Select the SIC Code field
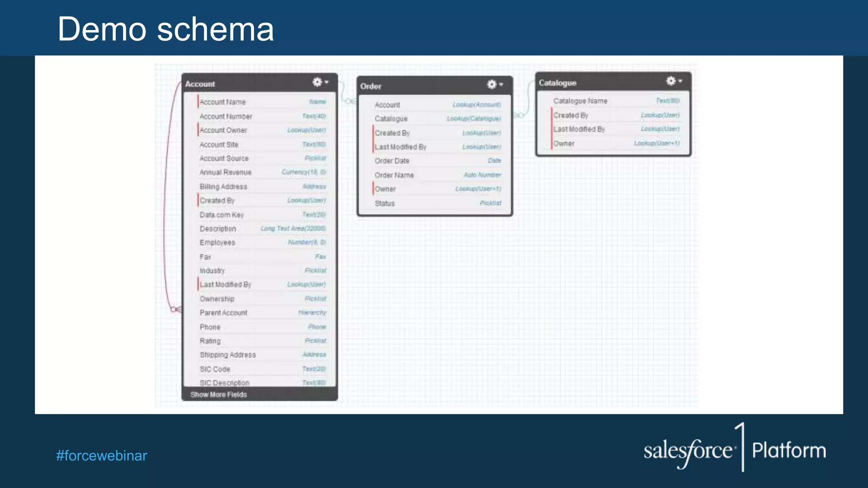The width and height of the screenshot is (868, 488). pyautogui.click(x=262, y=369)
